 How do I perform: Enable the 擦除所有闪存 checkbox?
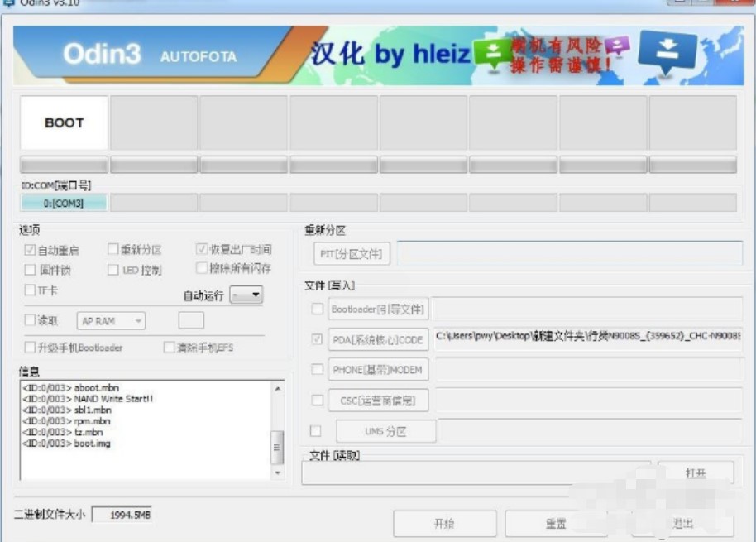(x=202, y=267)
